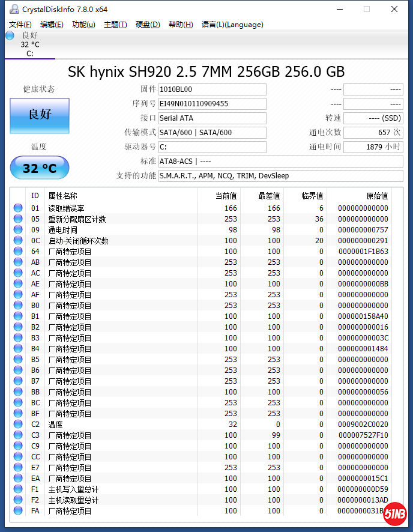Click the CrystalDiskInfo app icon in title bar
The image size is (413, 532).
[x=12, y=9]
